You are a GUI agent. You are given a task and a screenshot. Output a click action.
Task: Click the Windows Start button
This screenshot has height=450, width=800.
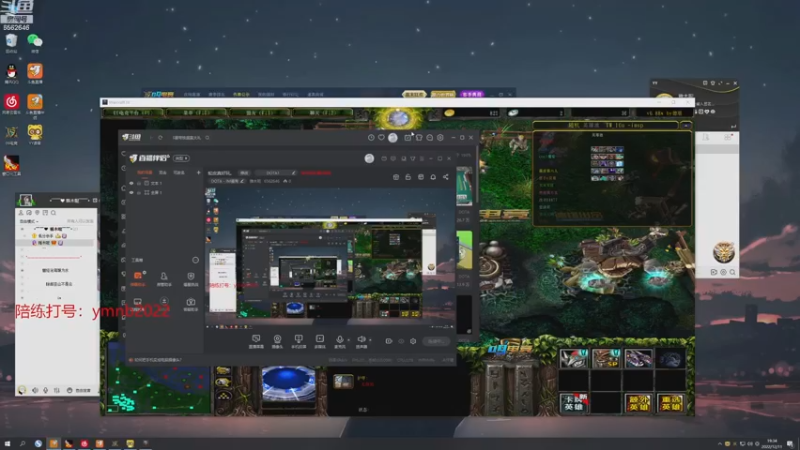pyautogui.click(x=7, y=443)
